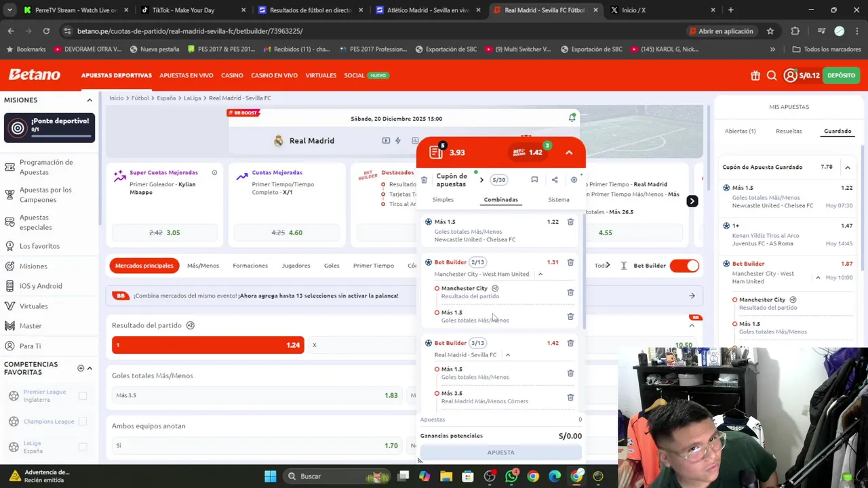Delete the 1.31 Manchester City Bet Builder bet

570,262
